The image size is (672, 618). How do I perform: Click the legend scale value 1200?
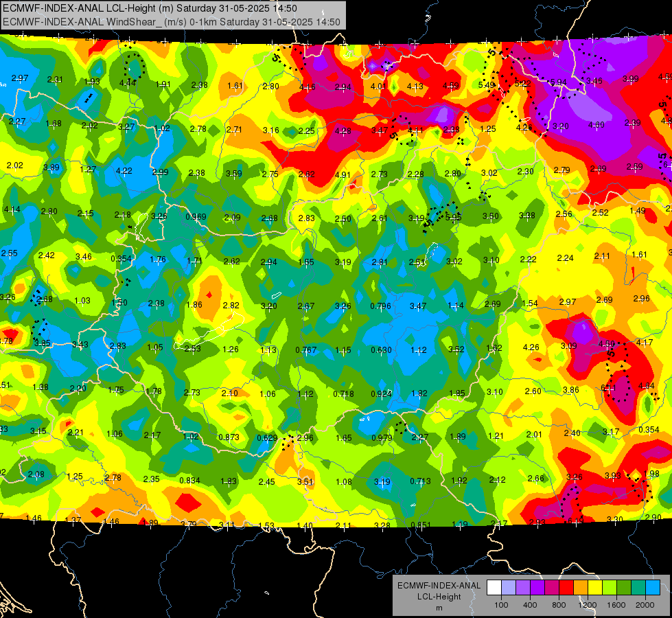588,605
